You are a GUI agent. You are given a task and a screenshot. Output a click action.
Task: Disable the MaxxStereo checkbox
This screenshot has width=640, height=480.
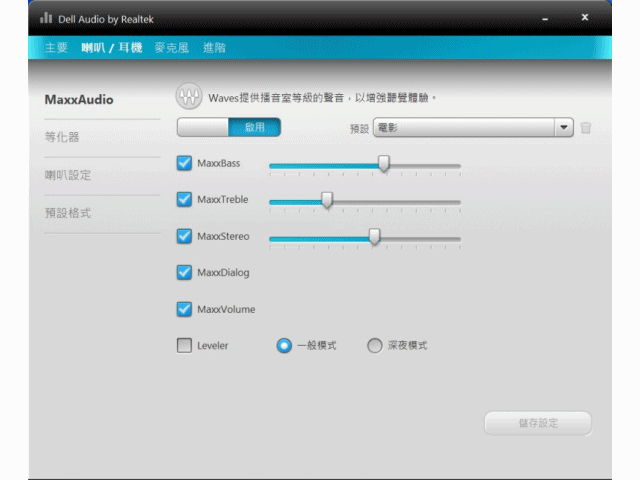click(x=184, y=236)
